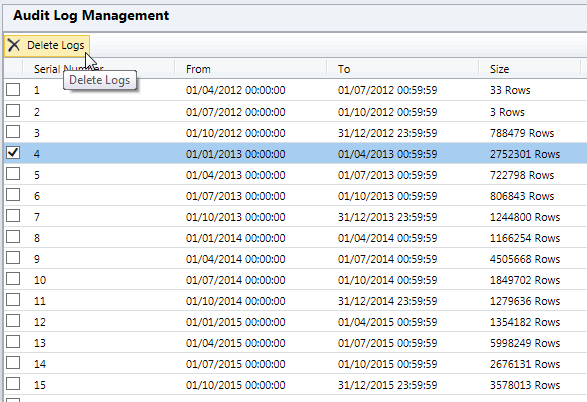Select From date 01/04/2012 00:00:00

[x=235, y=90]
